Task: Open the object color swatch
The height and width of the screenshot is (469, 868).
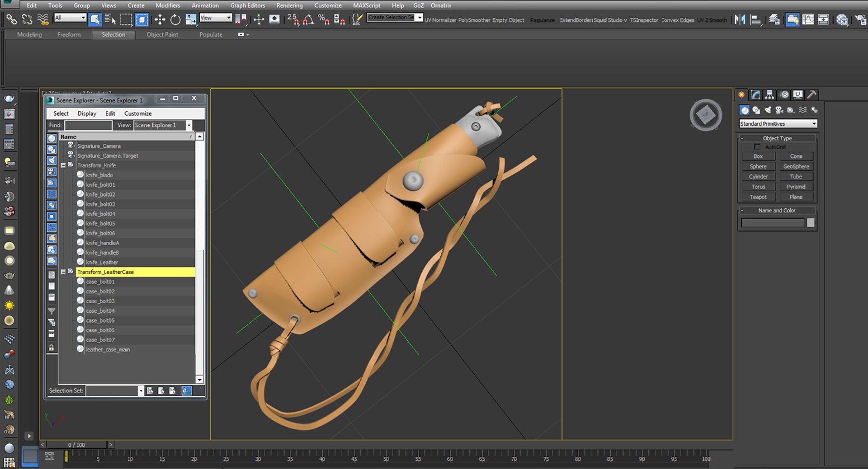Action: (x=811, y=223)
